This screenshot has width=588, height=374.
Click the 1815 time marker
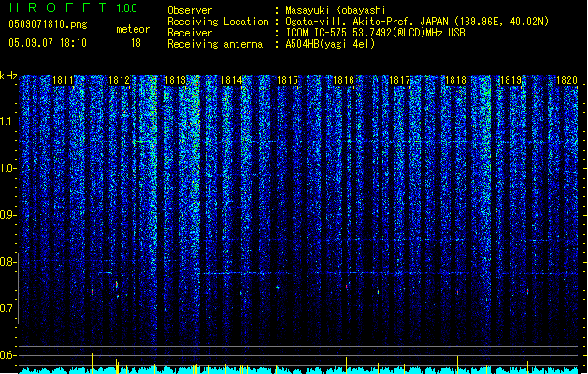pyautogui.click(x=287, y=80)
